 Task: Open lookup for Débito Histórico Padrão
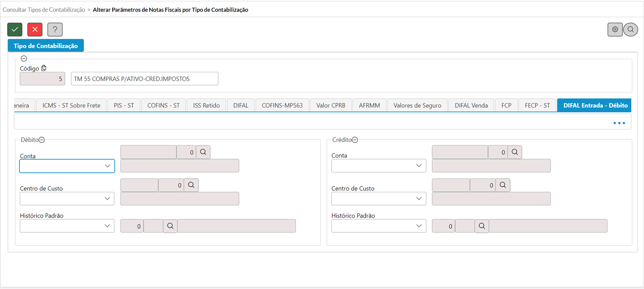click(x=170, y=226)
